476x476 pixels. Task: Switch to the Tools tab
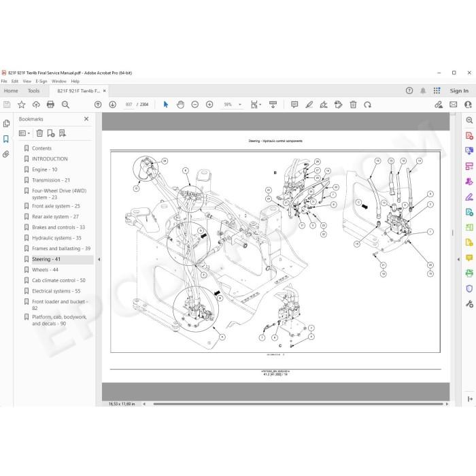click(x=34, y=90)
